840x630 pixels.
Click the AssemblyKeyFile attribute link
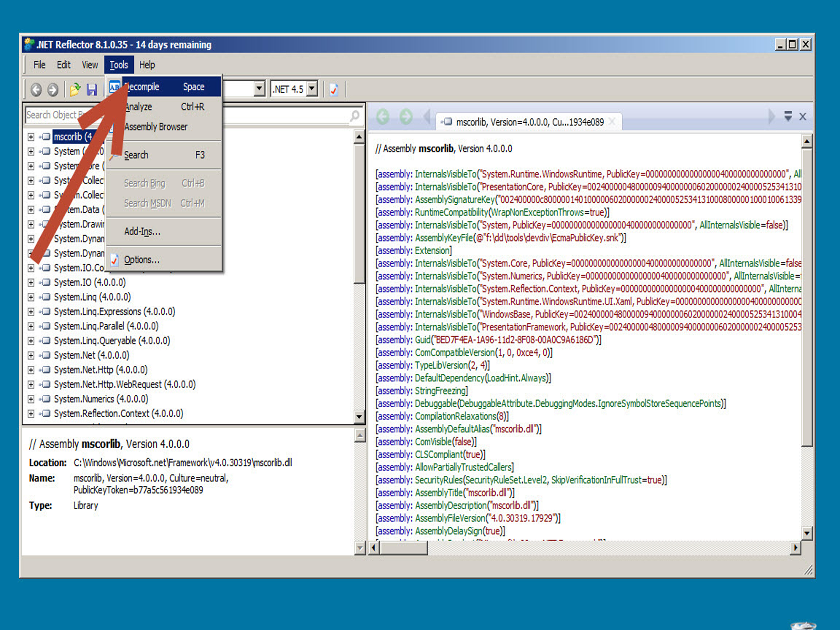tap(444, 238)
